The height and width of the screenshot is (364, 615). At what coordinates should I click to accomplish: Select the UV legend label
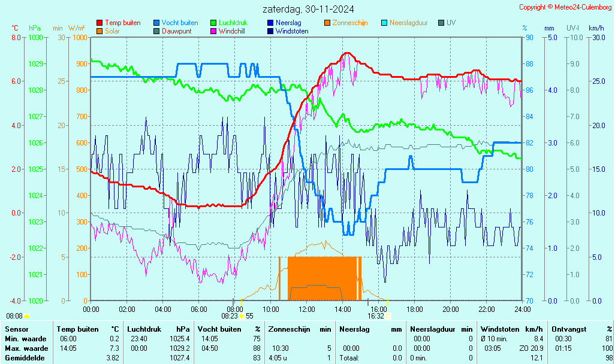[x=451, y=23]
